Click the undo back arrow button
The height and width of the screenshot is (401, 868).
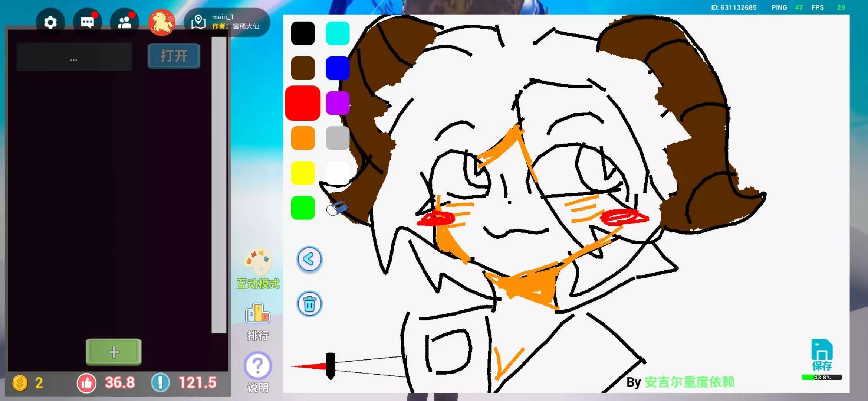coord(309,260)
